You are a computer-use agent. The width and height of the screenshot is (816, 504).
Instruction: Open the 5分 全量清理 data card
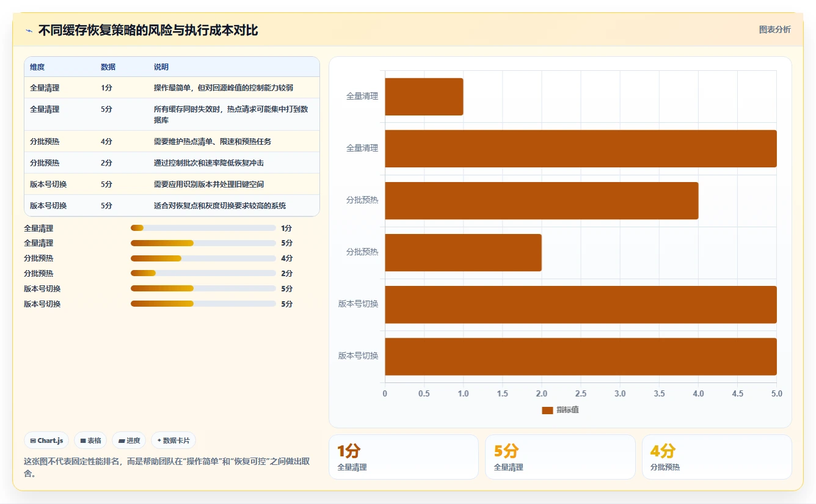coord(560,457)
